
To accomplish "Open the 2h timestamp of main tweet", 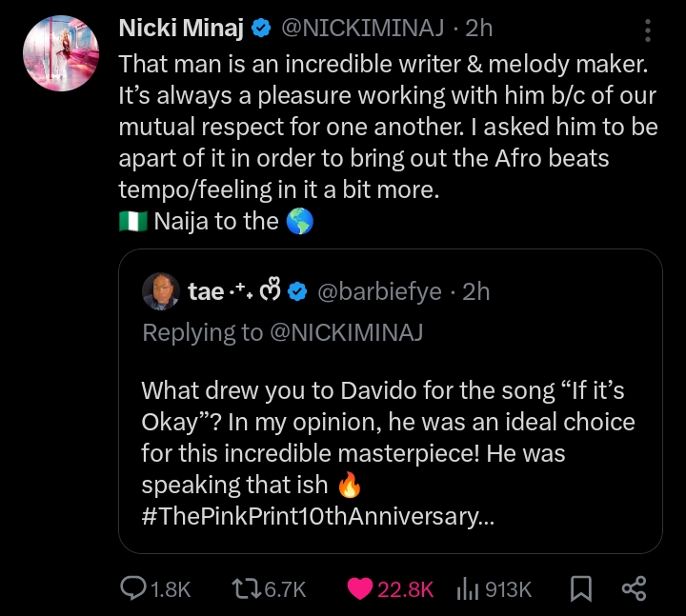I will tap(478, 29).
